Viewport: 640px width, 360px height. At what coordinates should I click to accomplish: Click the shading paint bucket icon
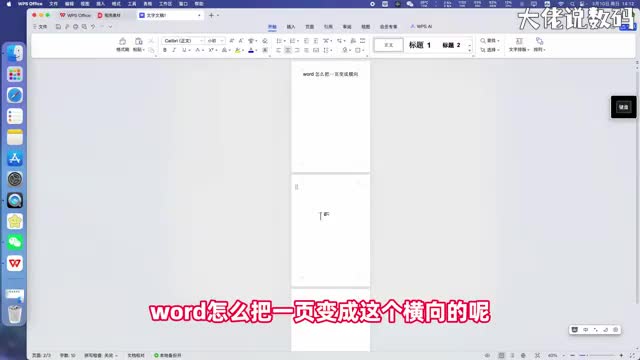[x=345, y=50]
